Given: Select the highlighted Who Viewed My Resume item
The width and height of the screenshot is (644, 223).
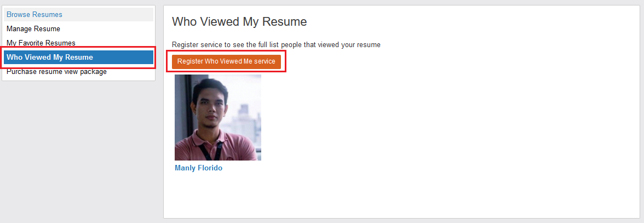Looking at the screenshot, I should (x=50, y=57).
